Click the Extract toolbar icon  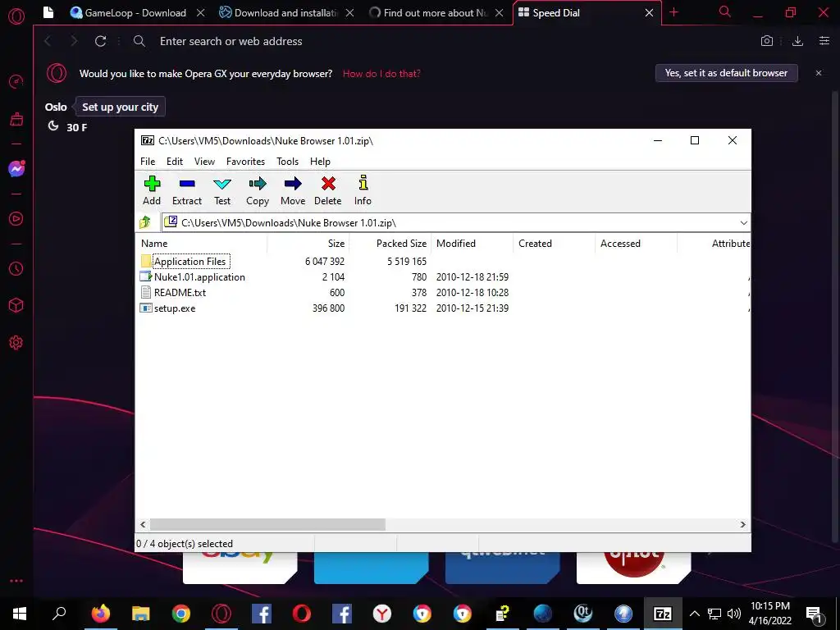tap(187, 184)
